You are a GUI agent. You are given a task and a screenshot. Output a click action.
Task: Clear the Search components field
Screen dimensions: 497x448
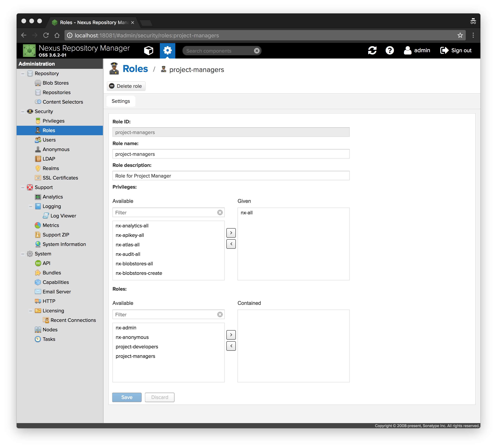point(257,51)
